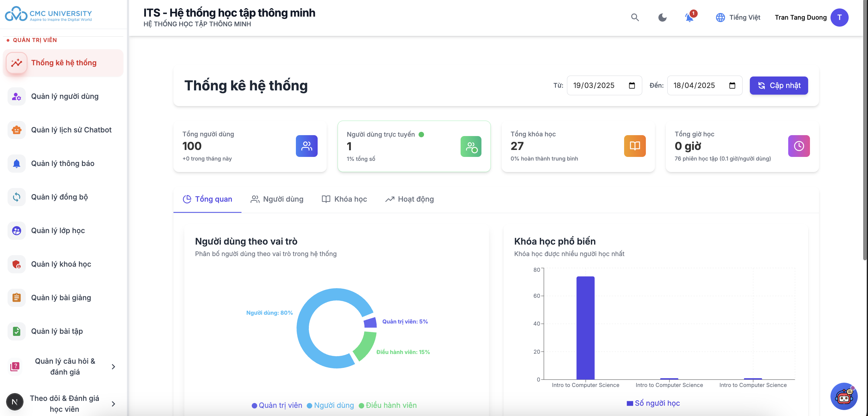Viewport: 868px width, 416px height.
Task: Click the Tổng khóa học orange book icon
Action: point(634,146)
